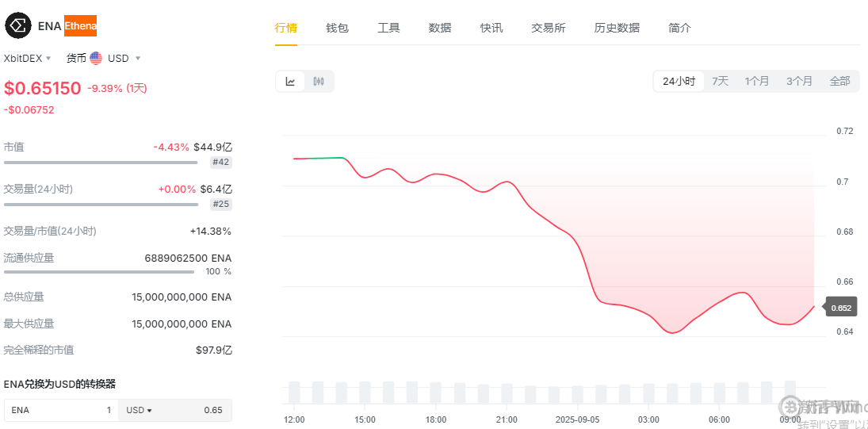Viewport: 868px width, 429px height.
Task: Expand the converter USD unit dropdown
Action: click(x=139, y=410)
